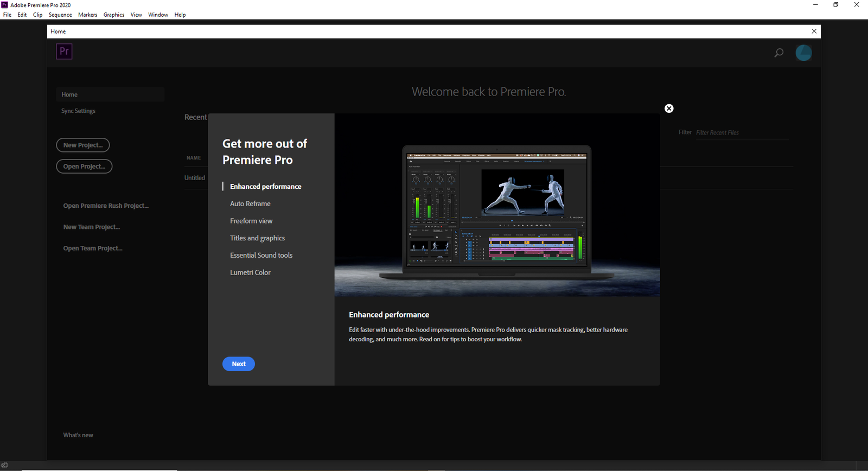Click the NAME column header
This screenshot has width=868, height=471.
[194, 158]
